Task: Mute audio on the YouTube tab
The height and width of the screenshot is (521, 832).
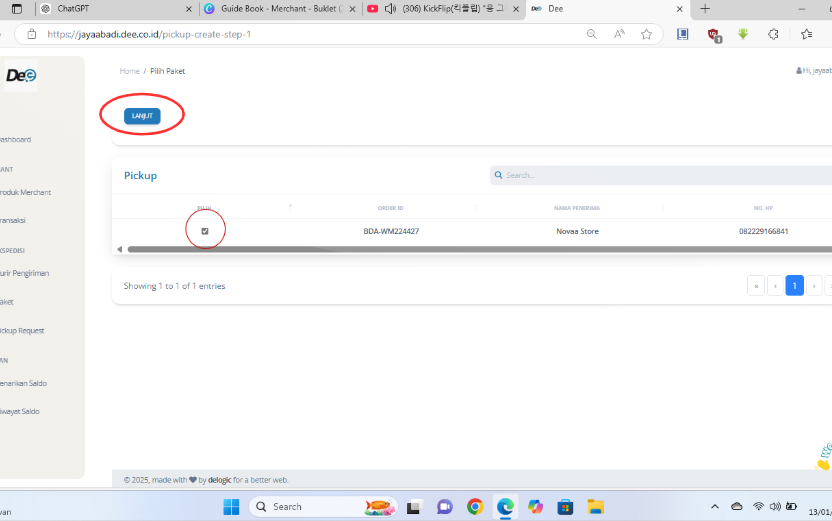Action: (x=391, y=8)
